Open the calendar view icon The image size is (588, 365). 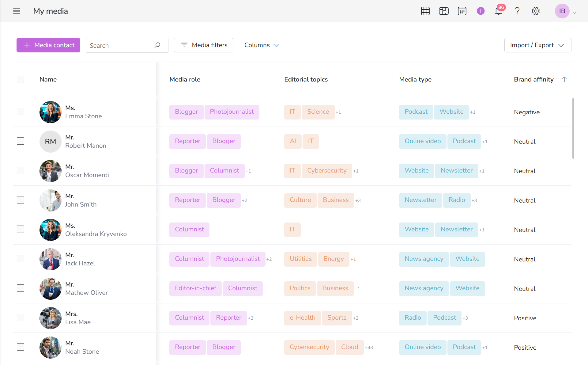[x=462, y=11]
